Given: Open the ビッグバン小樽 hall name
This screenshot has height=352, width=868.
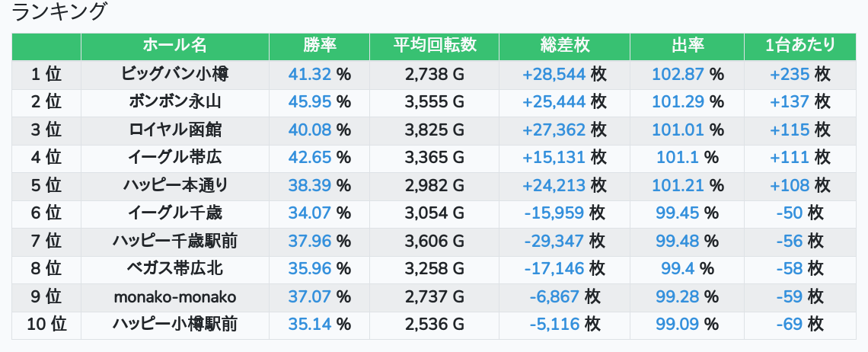Looking at the screenshot, I should [x=175, y=74].
